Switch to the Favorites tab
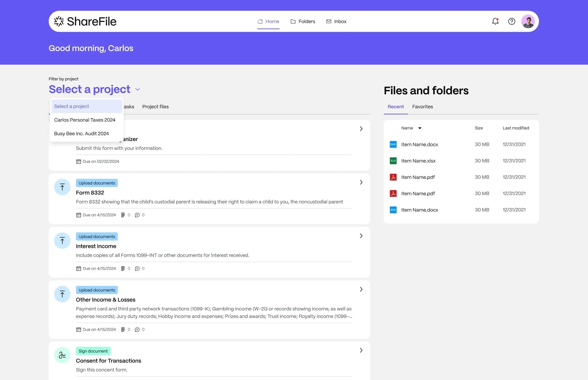This screenshot has width=588, height=380. (422, 107)
